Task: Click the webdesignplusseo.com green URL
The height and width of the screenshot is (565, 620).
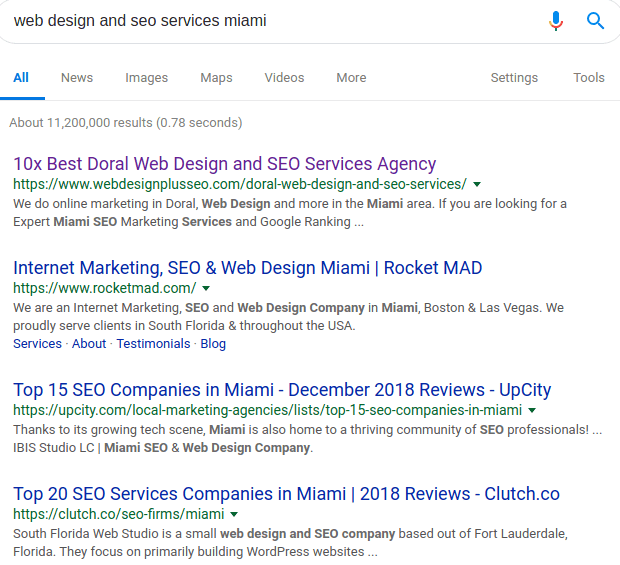Action: 240,184
